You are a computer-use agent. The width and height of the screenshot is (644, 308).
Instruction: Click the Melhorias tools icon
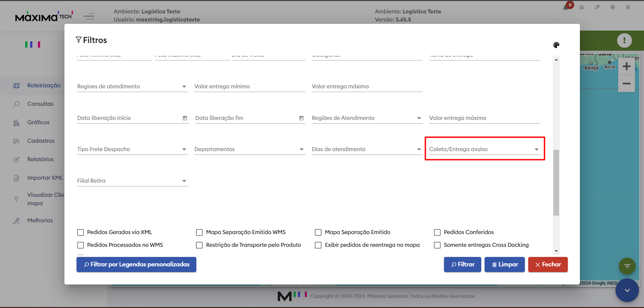pos(16,221)
